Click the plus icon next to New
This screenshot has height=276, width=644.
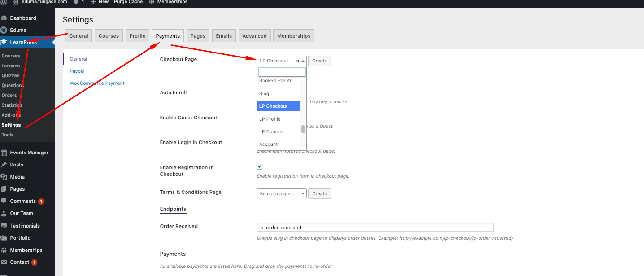93,2
